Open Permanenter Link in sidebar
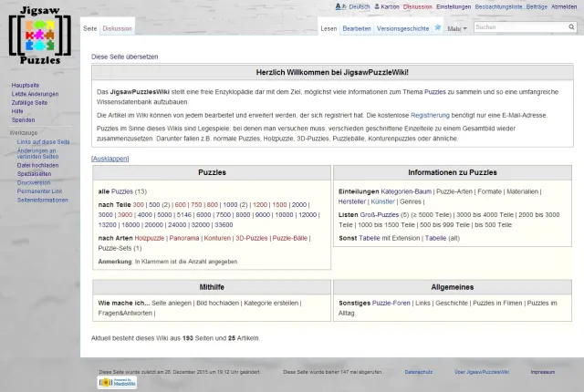The height and width of the screenshot is (392, 584). pyautogui.click(x=39, y=191)
